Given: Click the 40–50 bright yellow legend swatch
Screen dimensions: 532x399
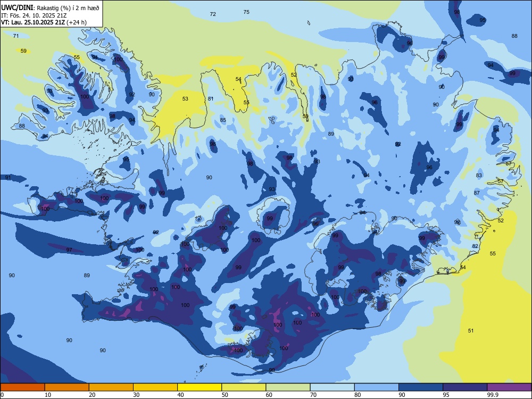Looking at the screenshot, I should point(199,387).
